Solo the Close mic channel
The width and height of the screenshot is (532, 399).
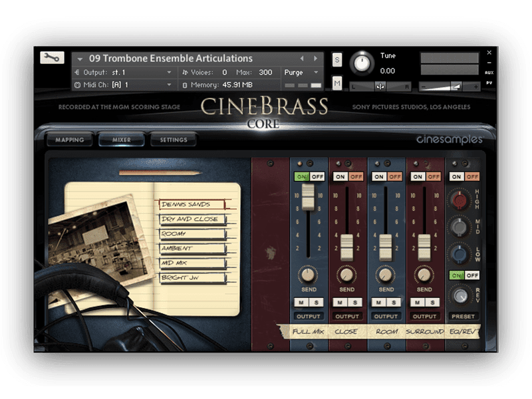point(355,303)
